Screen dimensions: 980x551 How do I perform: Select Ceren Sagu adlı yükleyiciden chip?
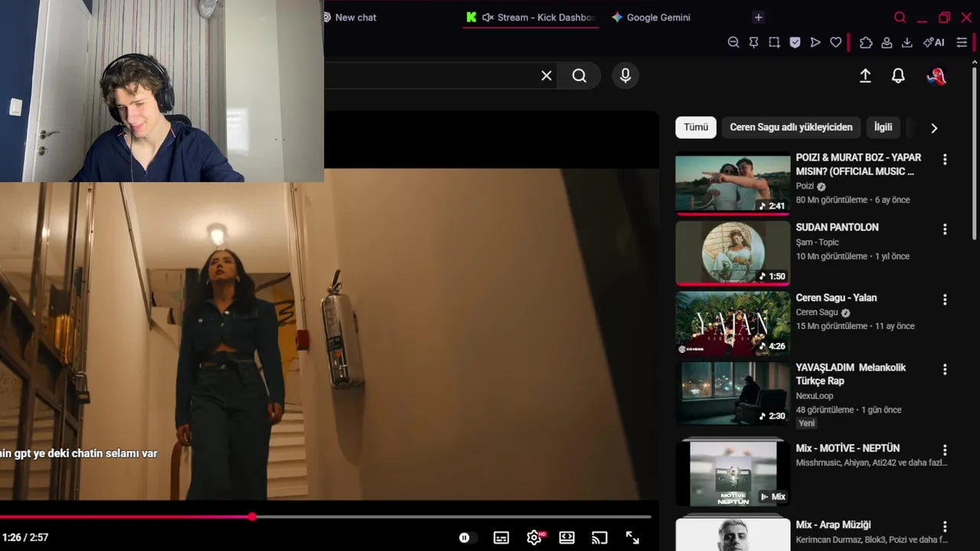pos(791,127)
